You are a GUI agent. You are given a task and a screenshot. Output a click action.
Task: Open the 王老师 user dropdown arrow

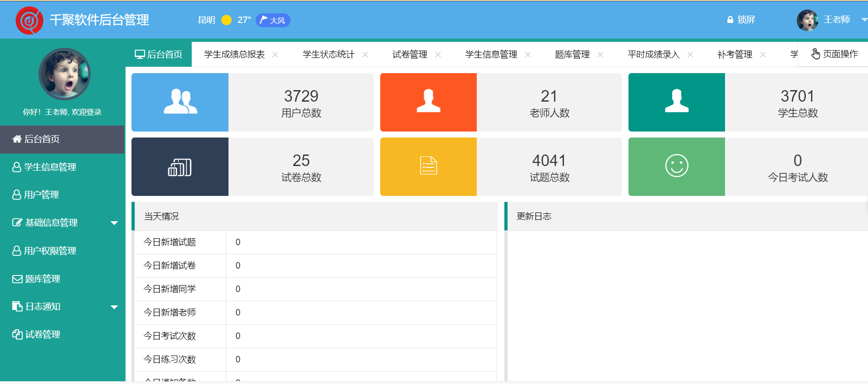pos(863,20)
